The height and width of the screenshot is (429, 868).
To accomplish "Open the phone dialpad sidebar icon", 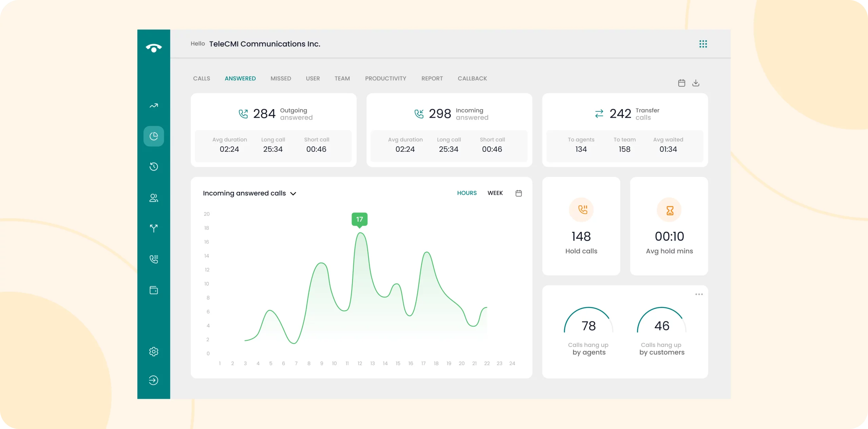I will click(154, 259).
